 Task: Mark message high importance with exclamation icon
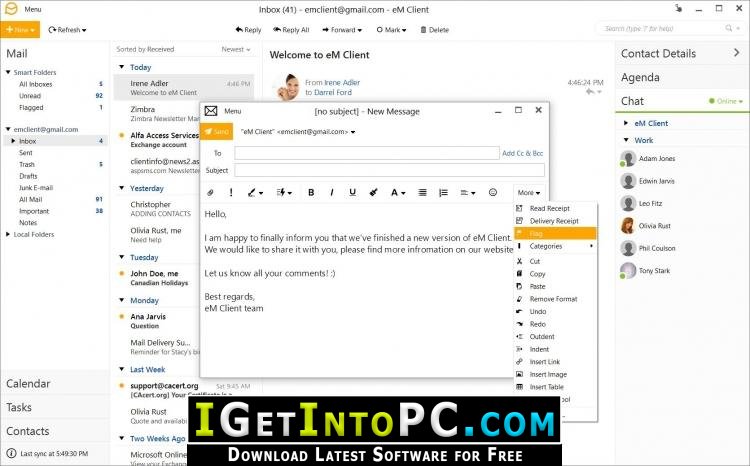(x=231, y=192)
